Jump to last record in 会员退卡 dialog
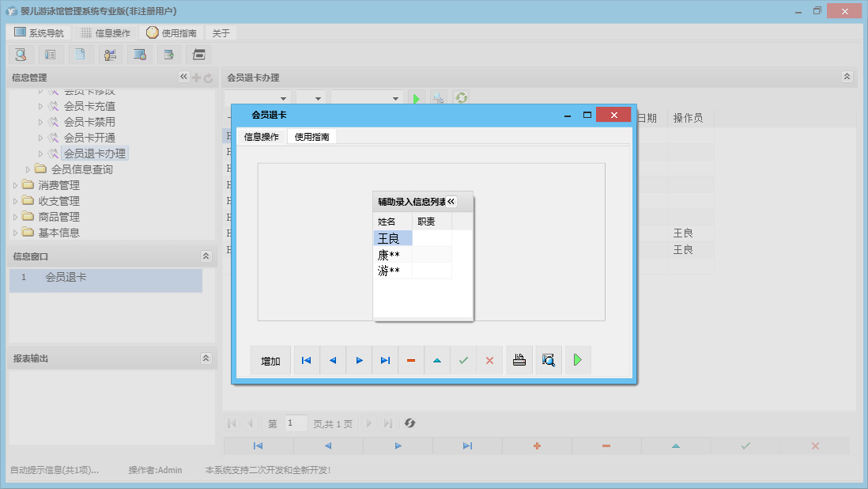This screenshot has width=868, height=489. [x=385, y=361]
